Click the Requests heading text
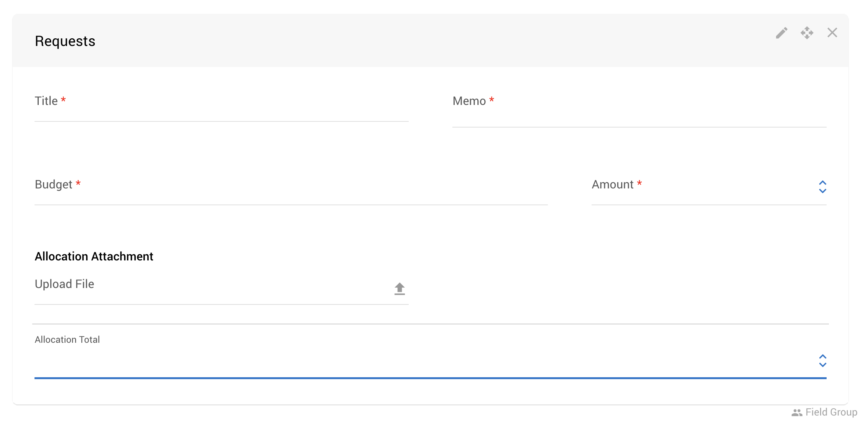 pos(65,41)
